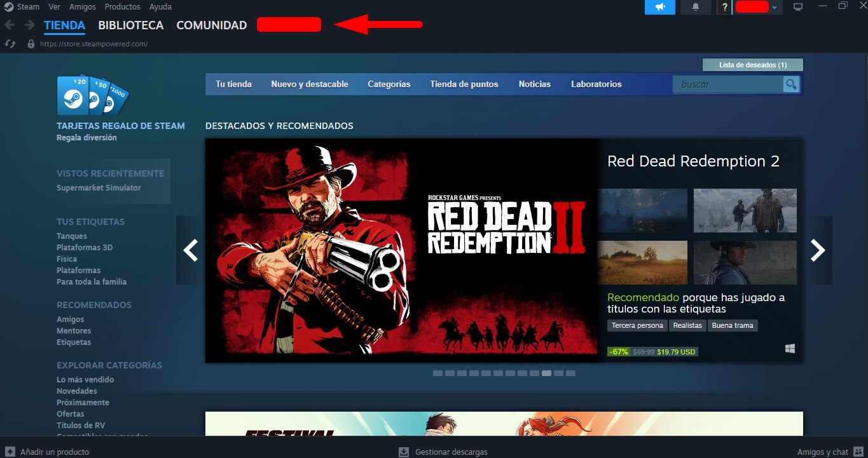Reload the page with the refresh icon
868x458 pixels.
10,44
